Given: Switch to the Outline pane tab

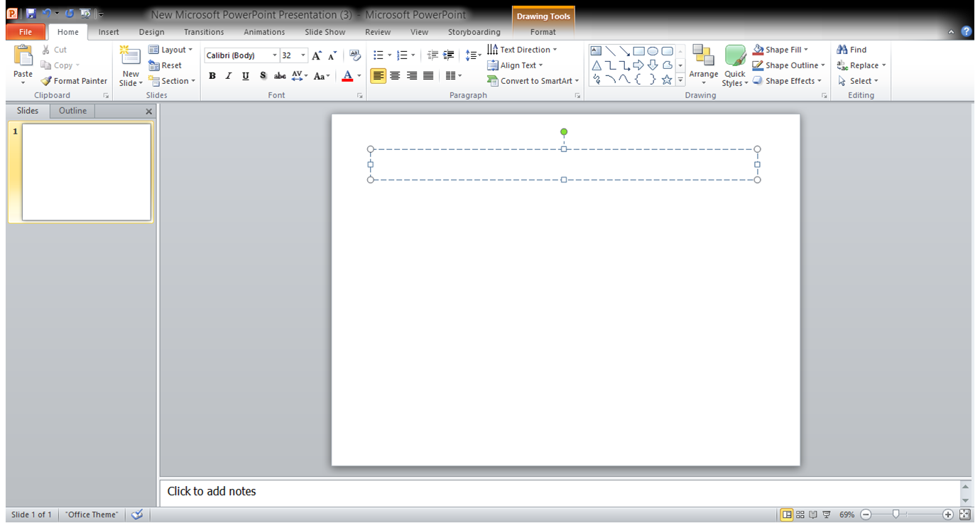Looking at the screenshot, I should tap(72, 111).
